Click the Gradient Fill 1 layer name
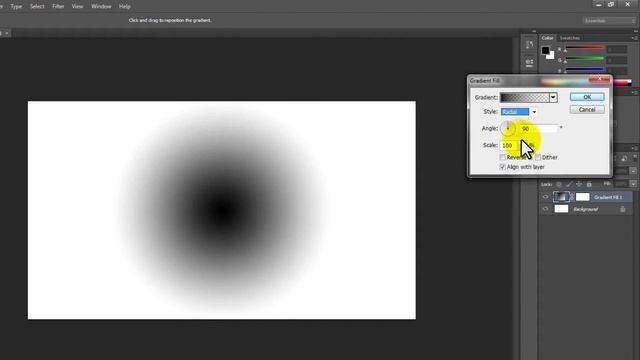Image resolution: width=640 pixels, height=360 pixels. (x=608, y=197)
